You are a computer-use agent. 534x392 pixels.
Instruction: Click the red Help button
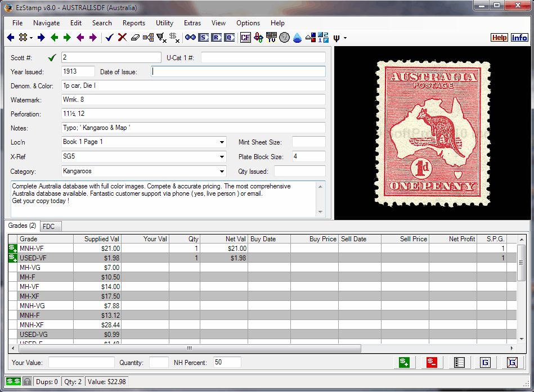click(x=499, y=38)
